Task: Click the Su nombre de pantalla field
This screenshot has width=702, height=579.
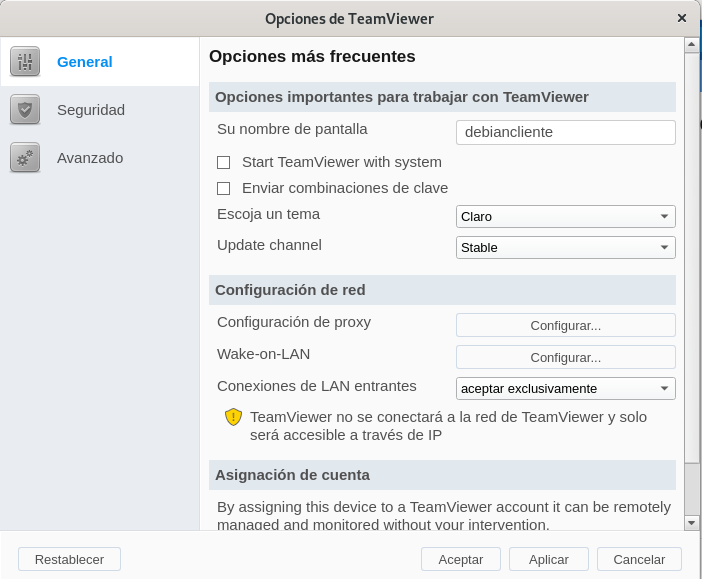Action: [x=565, y=132]
